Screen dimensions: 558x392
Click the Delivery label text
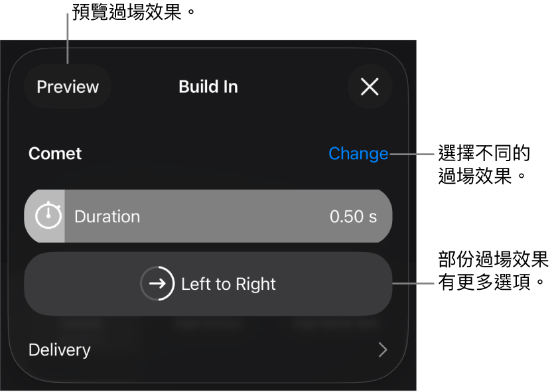point(60,350)
